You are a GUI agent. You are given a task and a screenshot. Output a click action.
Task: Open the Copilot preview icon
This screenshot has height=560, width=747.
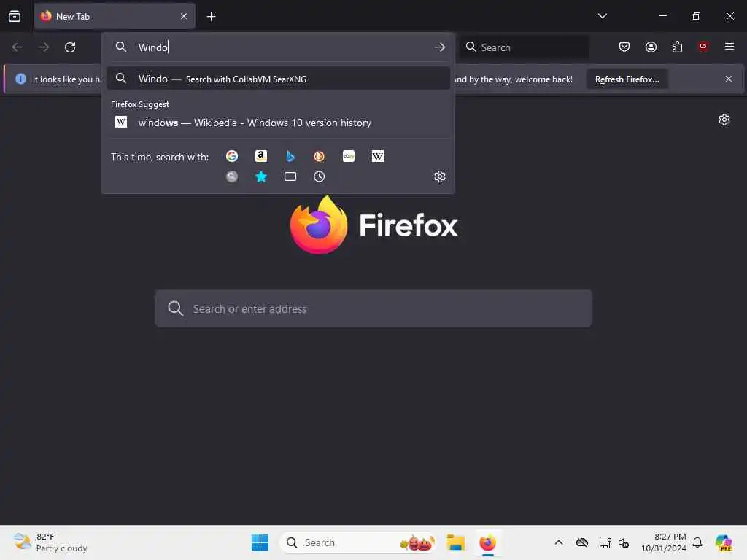[724, 542]
